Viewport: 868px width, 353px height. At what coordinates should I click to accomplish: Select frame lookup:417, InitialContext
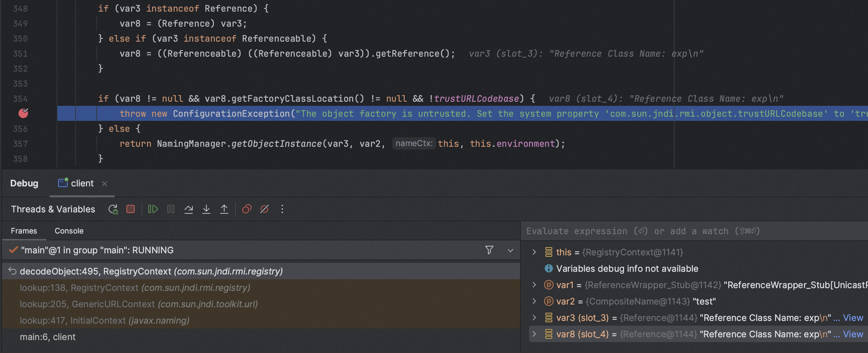click(261, 320)
